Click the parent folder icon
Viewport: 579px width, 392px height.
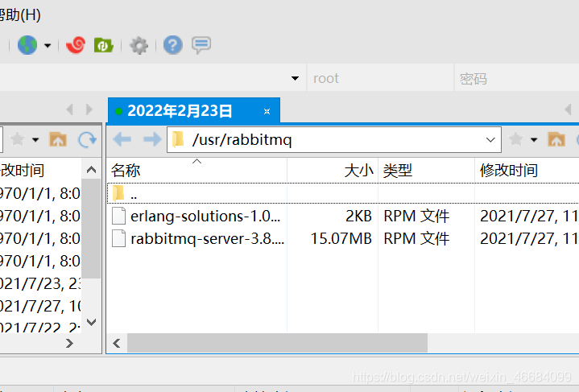[118, 193]
